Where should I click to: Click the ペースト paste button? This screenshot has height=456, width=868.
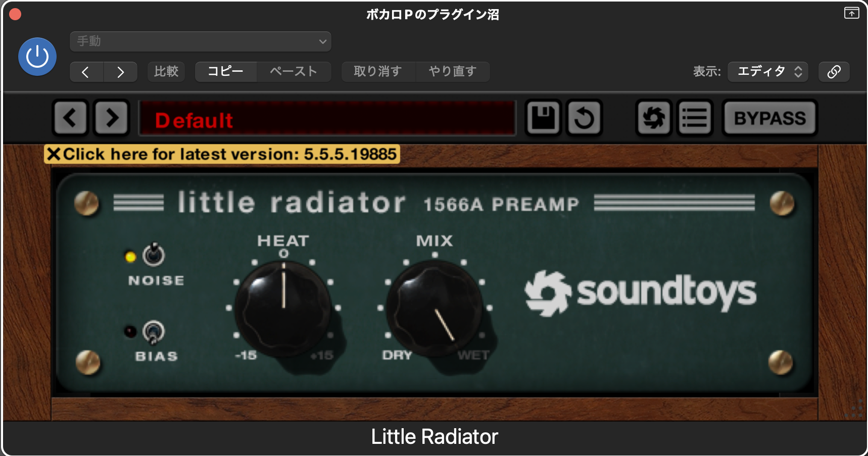coord(294,72)
